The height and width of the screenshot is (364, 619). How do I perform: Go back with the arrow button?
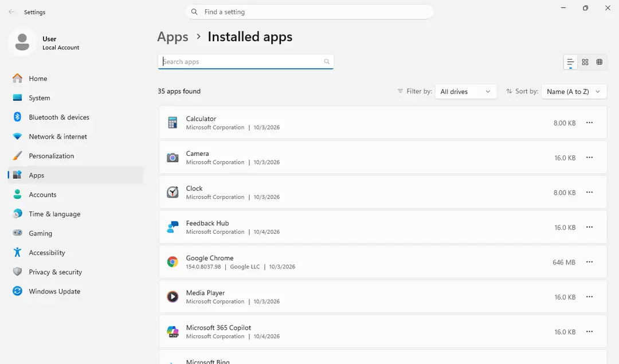11,12
